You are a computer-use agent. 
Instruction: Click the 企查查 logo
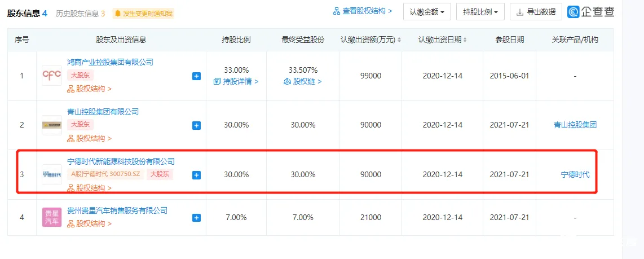point(590,12)
